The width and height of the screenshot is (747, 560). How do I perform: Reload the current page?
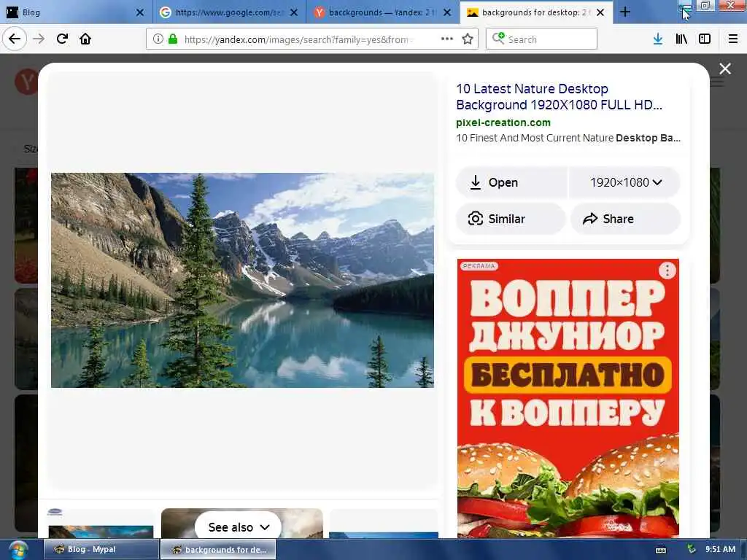tap(63, 39)
